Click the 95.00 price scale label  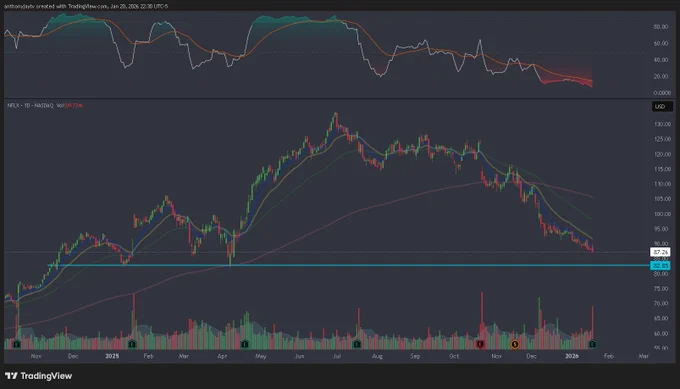662,229
